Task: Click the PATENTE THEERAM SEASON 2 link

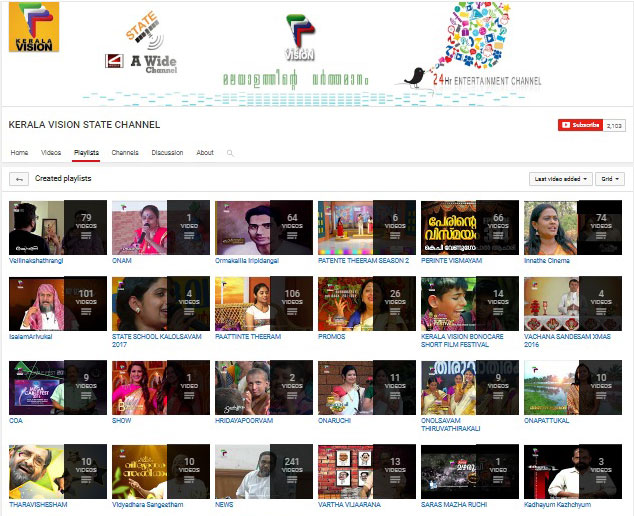Action: (363, 260)
